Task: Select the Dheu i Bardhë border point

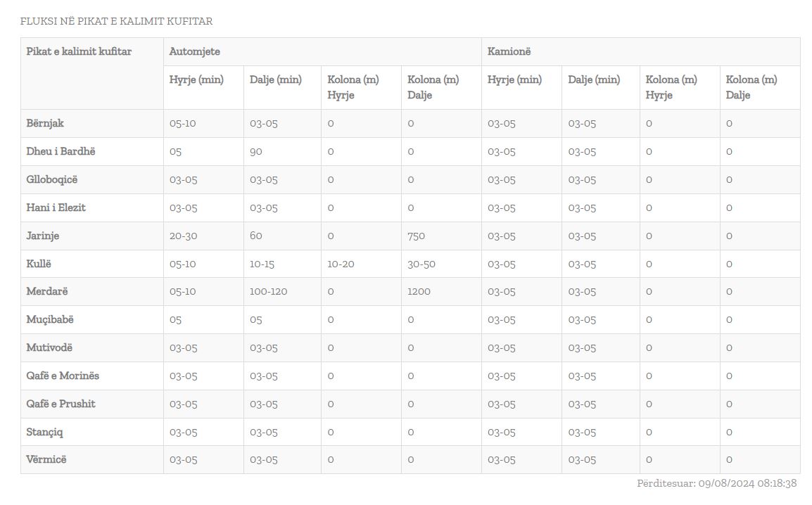Action: pyautogui.click(x=61, y=151)
